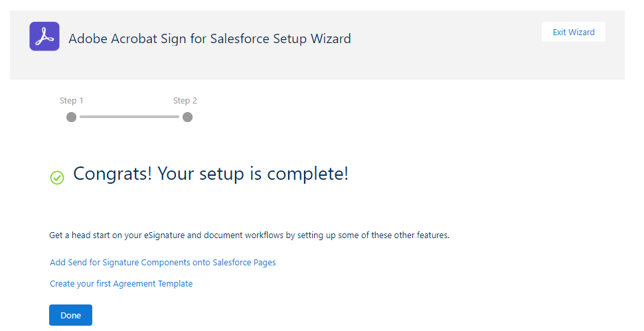Select the Step 1 progress dot

(72, 117)
